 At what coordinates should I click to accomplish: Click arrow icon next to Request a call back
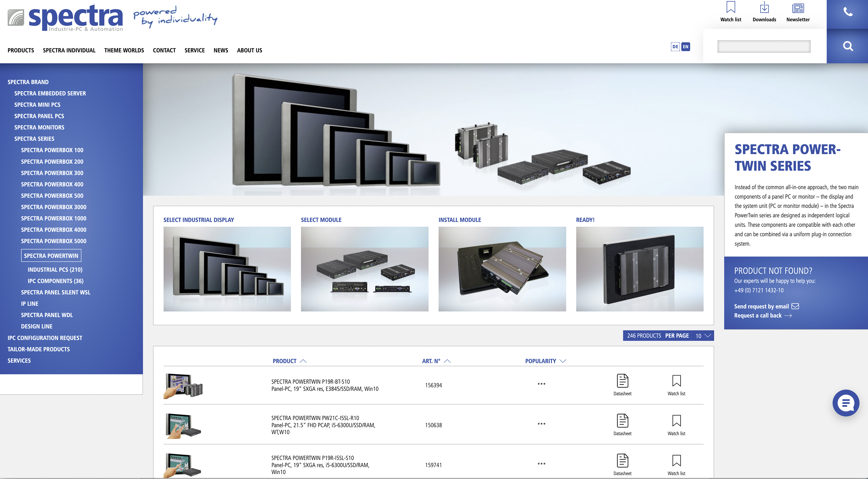788,316
